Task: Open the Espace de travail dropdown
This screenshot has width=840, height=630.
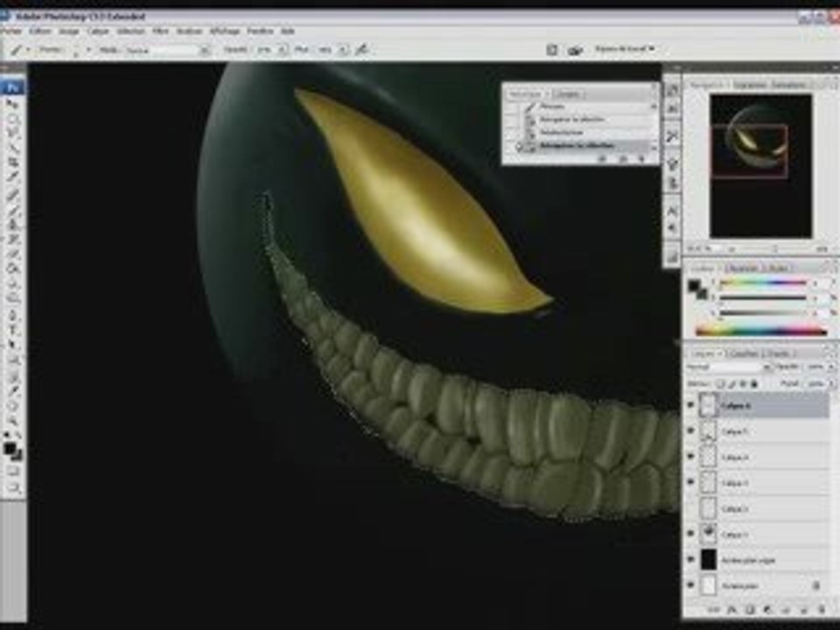Action: point(625,49)
